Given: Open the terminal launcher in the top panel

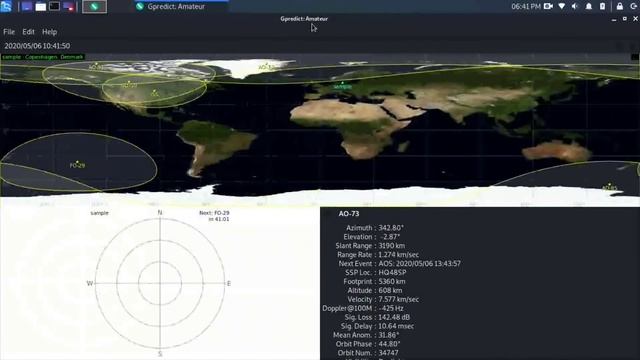Looking at the screenshot, I should click(54, 6).
